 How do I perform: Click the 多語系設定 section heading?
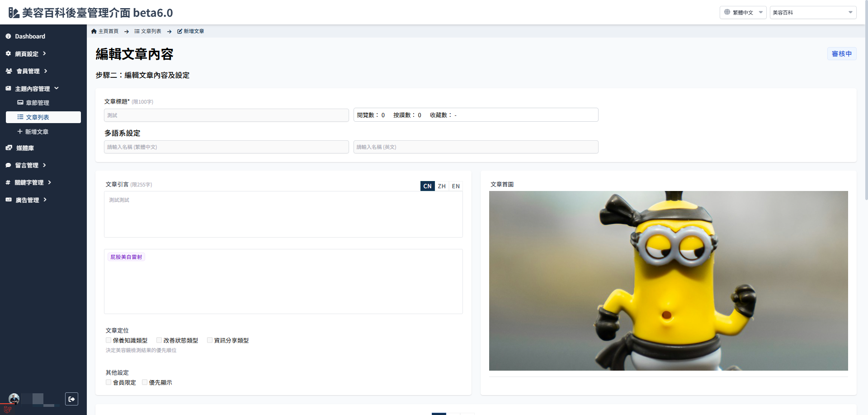click(122, 133)
